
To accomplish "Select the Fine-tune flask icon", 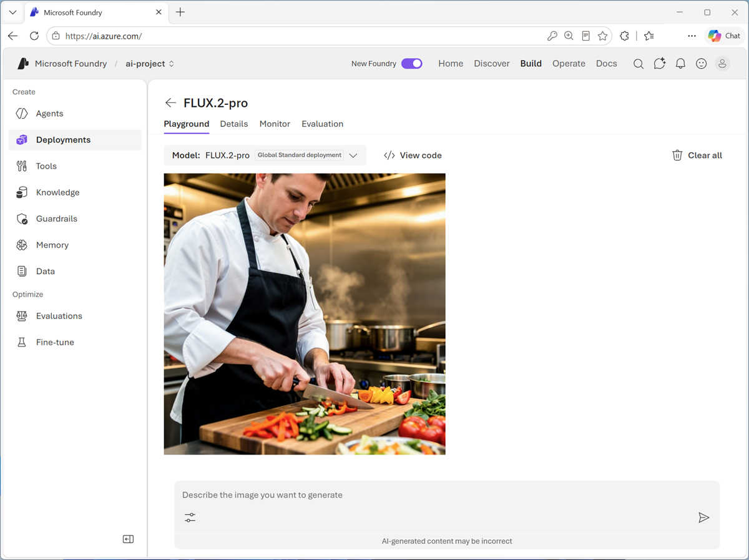I will click(22, 342).
